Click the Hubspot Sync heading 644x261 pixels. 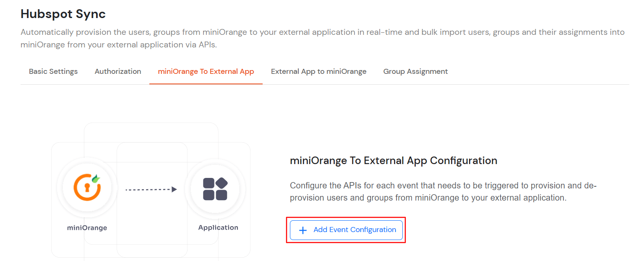(x=63, y=14)
